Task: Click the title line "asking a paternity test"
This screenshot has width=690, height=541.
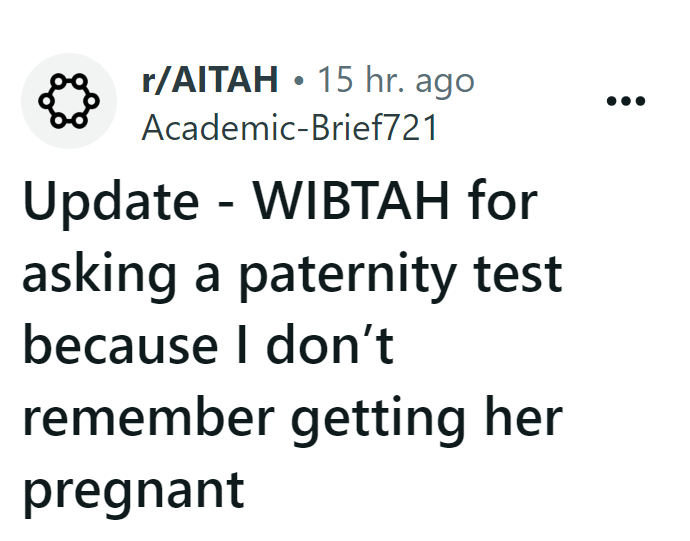Action: [292, 275]
